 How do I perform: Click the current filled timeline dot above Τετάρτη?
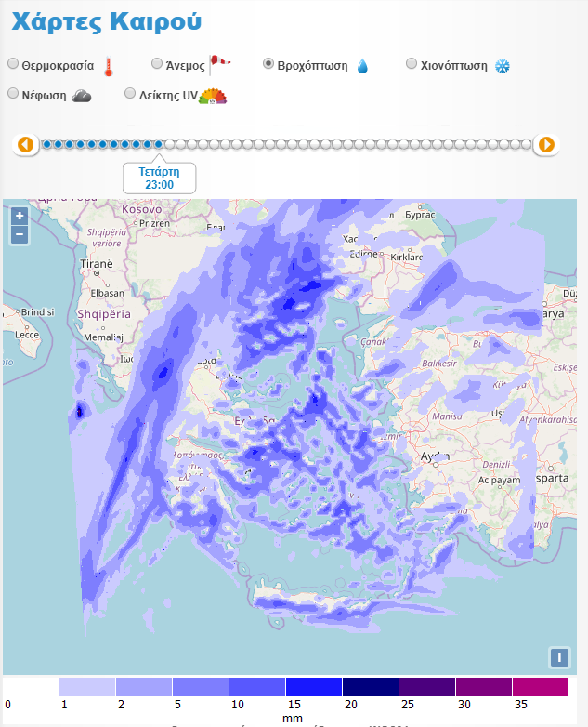159,144
